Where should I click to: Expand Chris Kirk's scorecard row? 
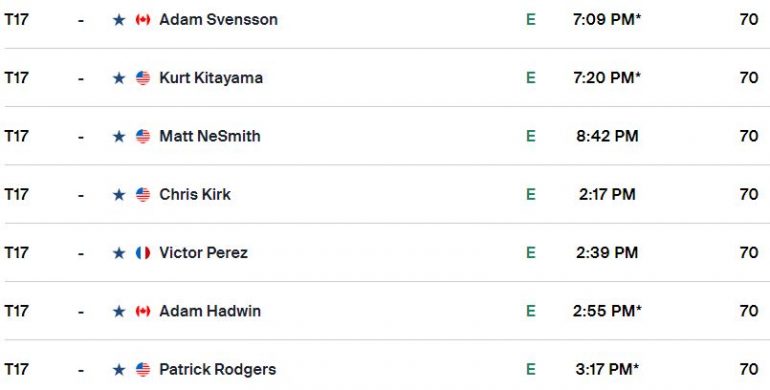[x=385, y=195]
